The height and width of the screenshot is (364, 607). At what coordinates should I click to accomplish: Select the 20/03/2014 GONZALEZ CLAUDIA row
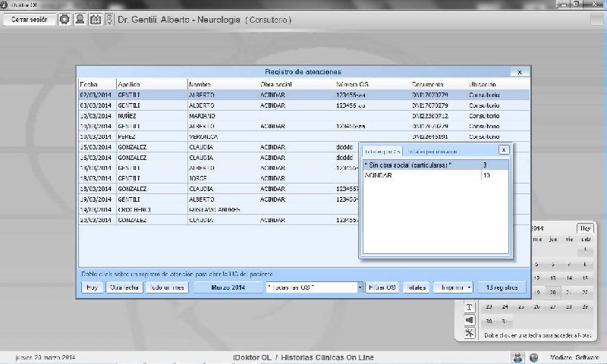(219, 220)
